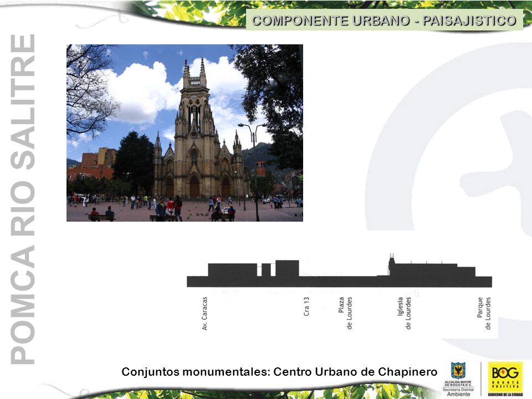Click the Alcaldía Mayor de Bogotá coat-of-arms logo
This screenshot has height=399, width=532.
click(x=458, y=371)
